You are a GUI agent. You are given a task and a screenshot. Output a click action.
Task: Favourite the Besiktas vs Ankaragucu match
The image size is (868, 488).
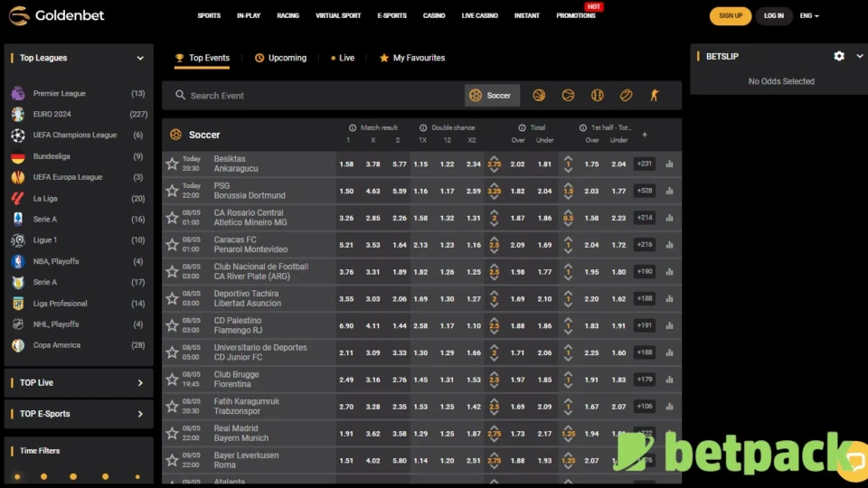172,164
